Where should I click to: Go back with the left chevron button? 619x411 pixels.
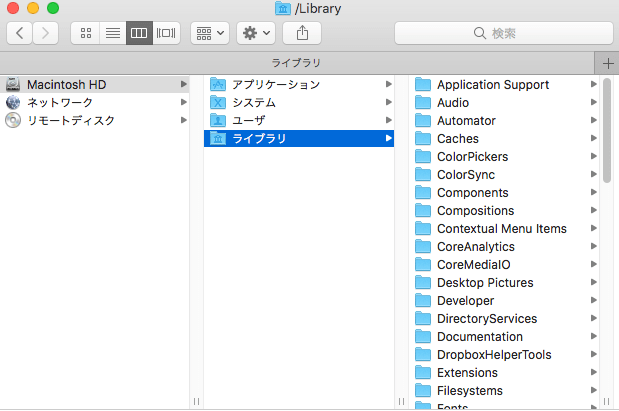19,33
